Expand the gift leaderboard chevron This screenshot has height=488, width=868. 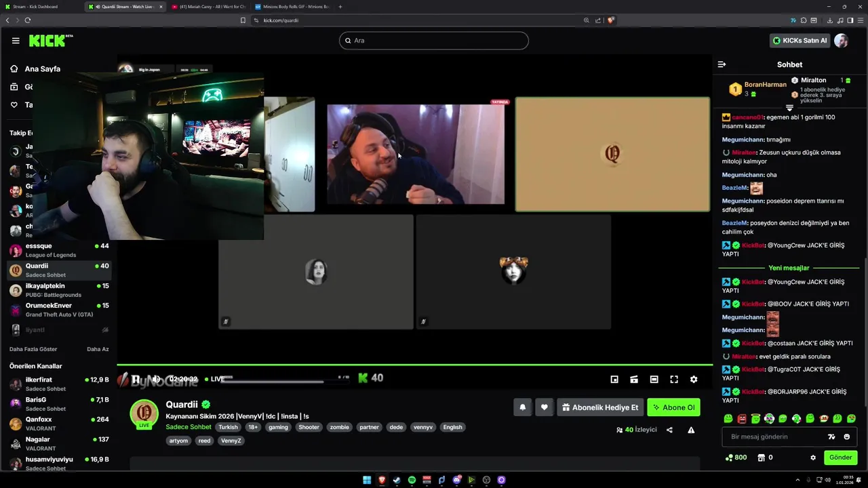[x=789, y=108]
